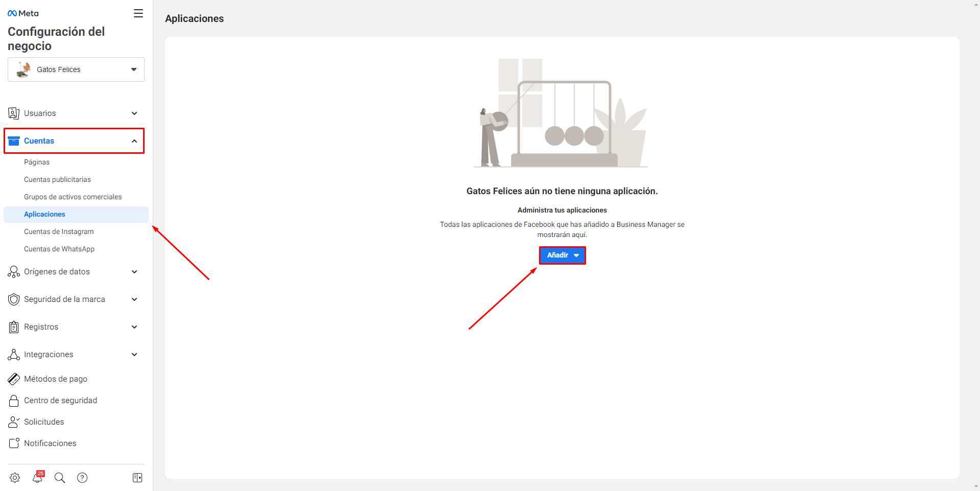
Task: Click the Cuentas folder icon
Action: coord(14,141)
